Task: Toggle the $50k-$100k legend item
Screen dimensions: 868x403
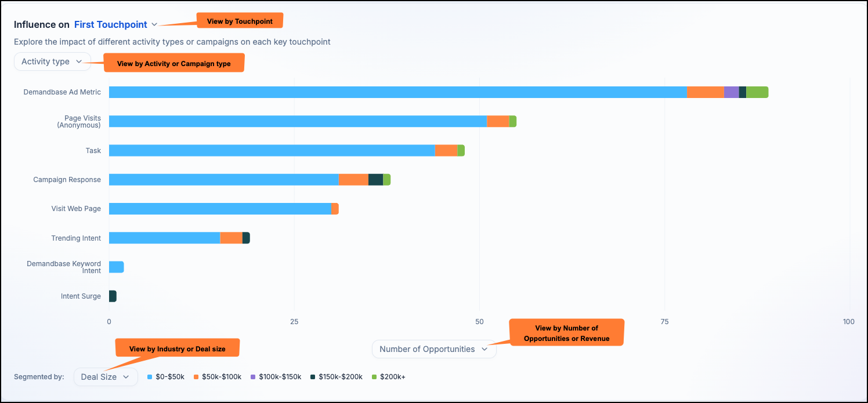Action: pyautogui.click(x=218, y=377)
